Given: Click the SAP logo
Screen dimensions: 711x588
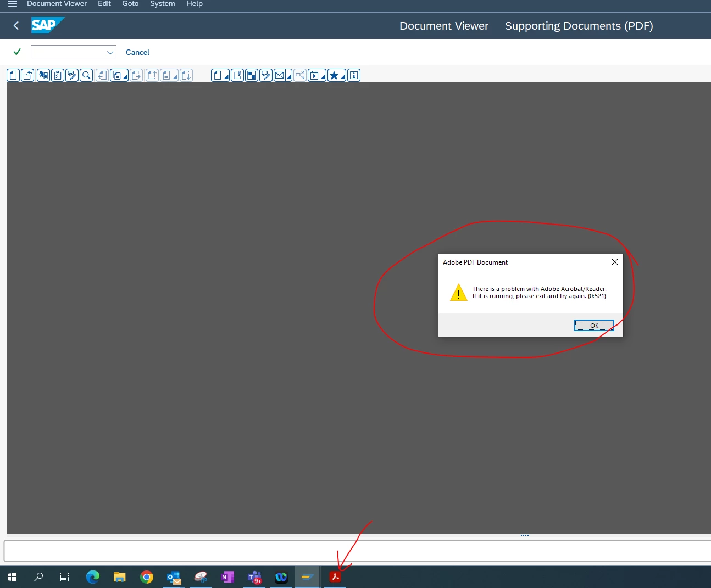Looking at the screenshot, I should (47, 25).
